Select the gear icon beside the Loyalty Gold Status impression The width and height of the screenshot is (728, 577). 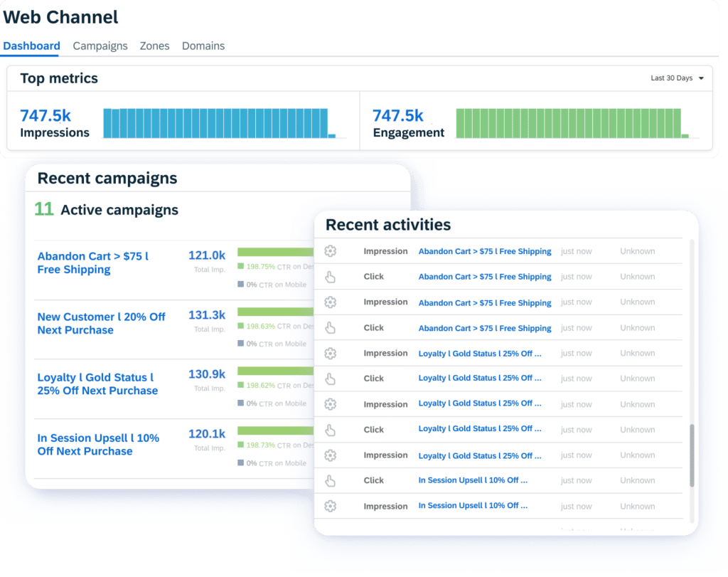click(329, 354)
